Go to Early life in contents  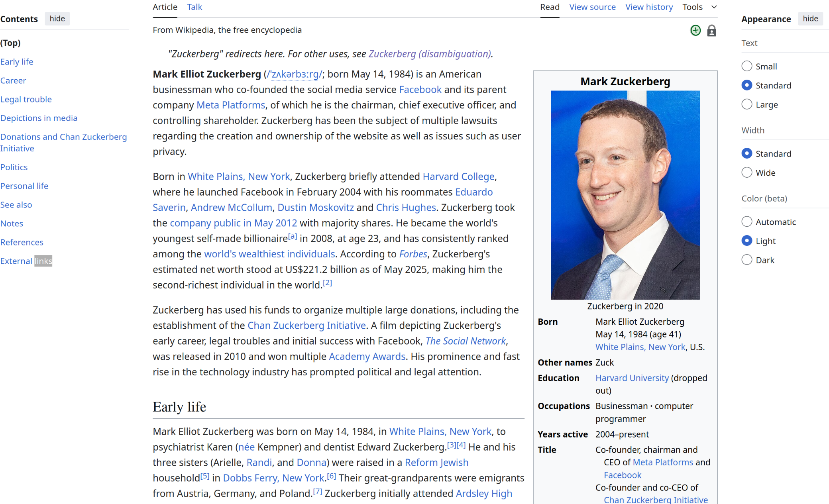tap(17, 62)
